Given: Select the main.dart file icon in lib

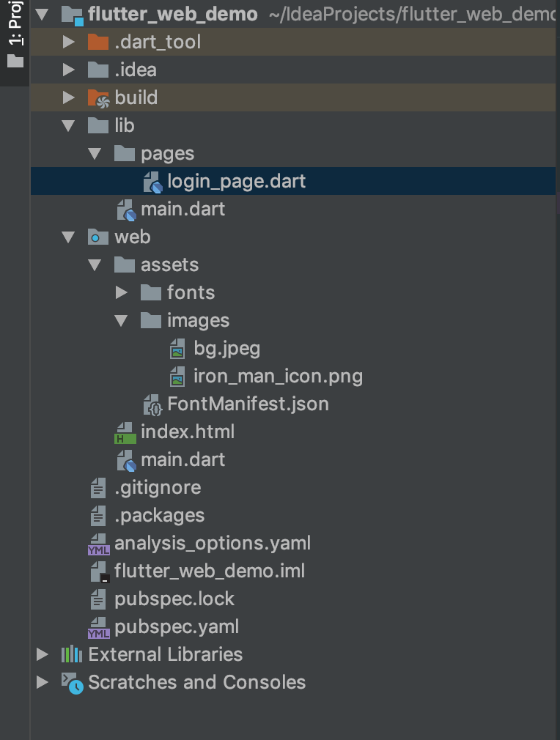Looking at the screenshot, I should [125, 209].
